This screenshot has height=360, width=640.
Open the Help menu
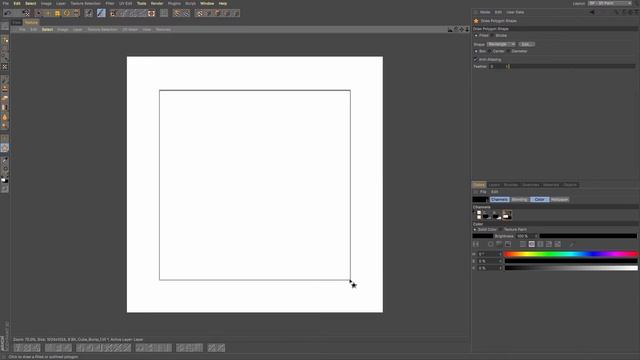pos(222,3)
